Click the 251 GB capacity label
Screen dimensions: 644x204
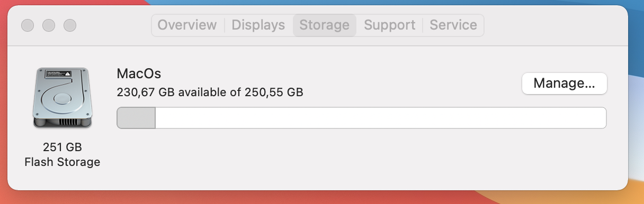click(x=62, y=147)
